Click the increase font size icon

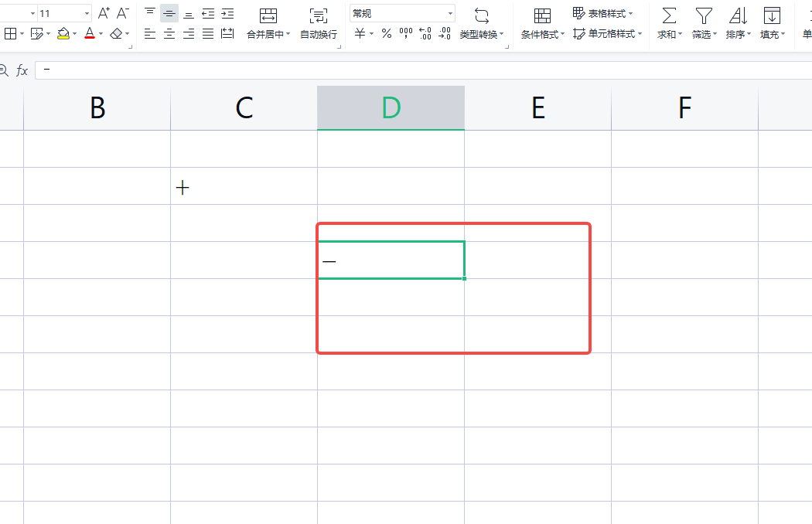(104, 13)
